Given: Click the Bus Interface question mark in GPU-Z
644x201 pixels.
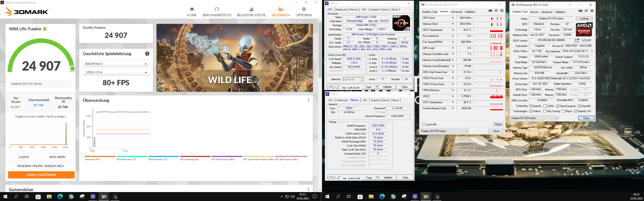Looking at the screenshot, I should pos(592,51).
